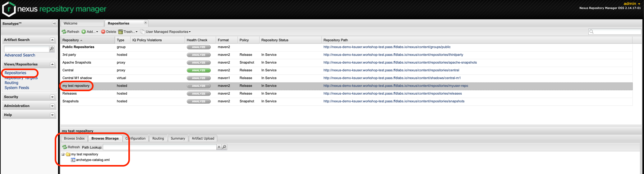The width and height of the screenshot is (644, 174).
Task: Sort by Repository Status column header
Action: pyautogui.click(x=290, y=40)
